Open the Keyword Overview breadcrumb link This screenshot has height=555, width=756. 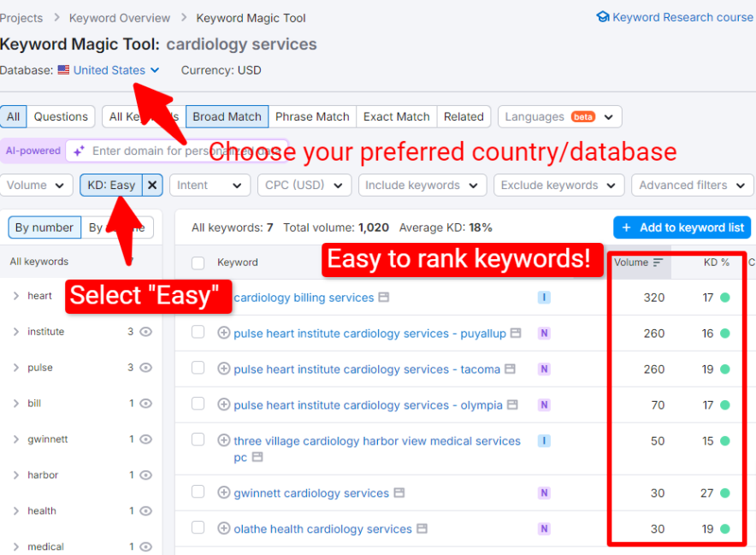coord(120,18)
